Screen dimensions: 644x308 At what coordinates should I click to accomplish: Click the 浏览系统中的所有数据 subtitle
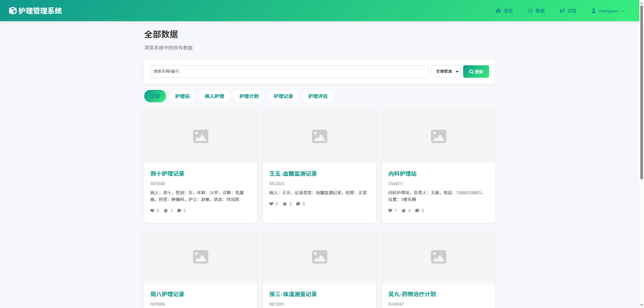point(168,48)
